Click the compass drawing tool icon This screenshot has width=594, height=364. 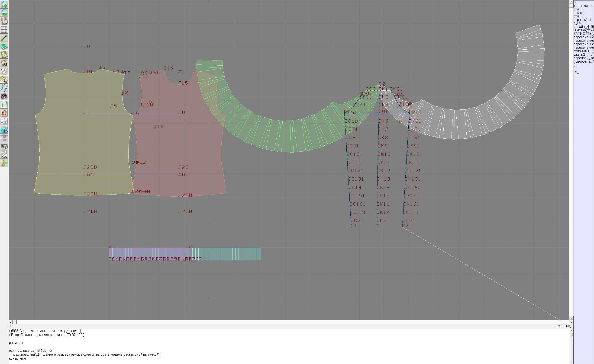pyautogui.click(x=4, y=71)
